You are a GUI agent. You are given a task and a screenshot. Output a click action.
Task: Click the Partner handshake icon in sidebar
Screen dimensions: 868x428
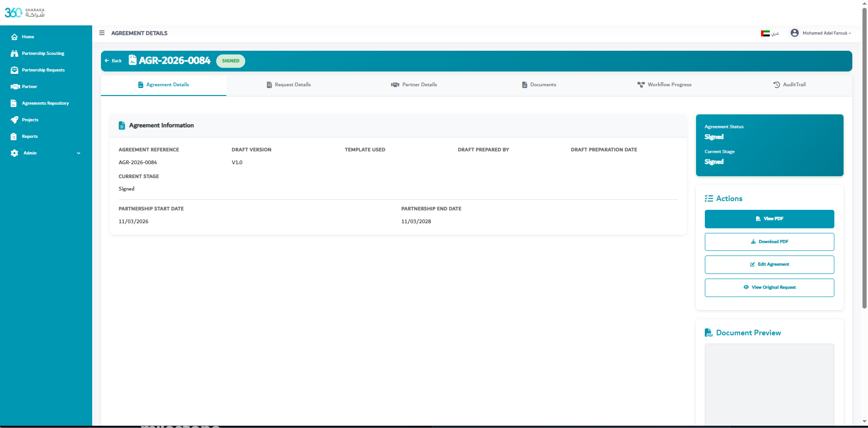15,87
